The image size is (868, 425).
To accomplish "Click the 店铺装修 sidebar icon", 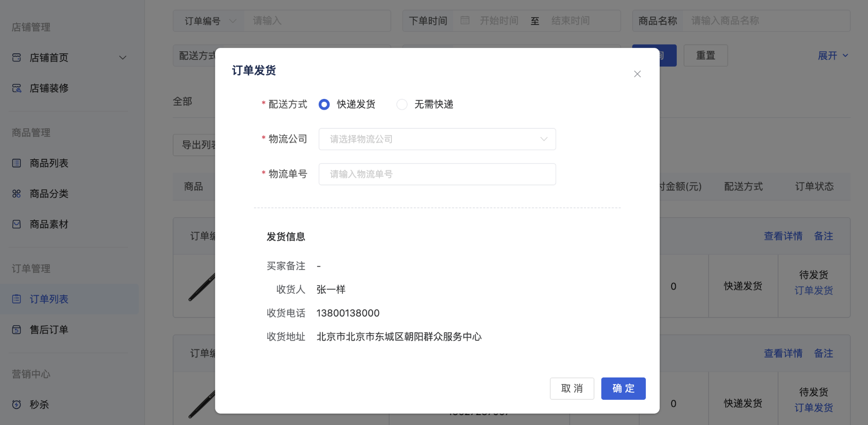I will point(17,88).
